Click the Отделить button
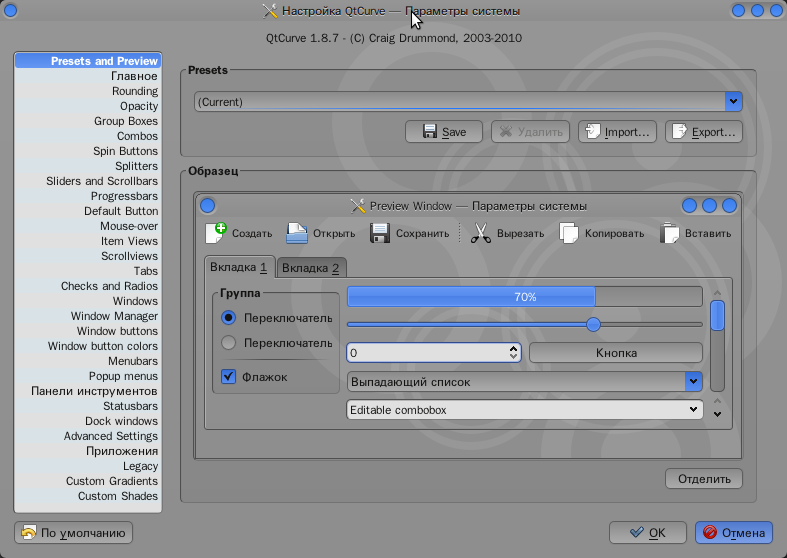This screenshot has height=558, width=787. (704, 479)
